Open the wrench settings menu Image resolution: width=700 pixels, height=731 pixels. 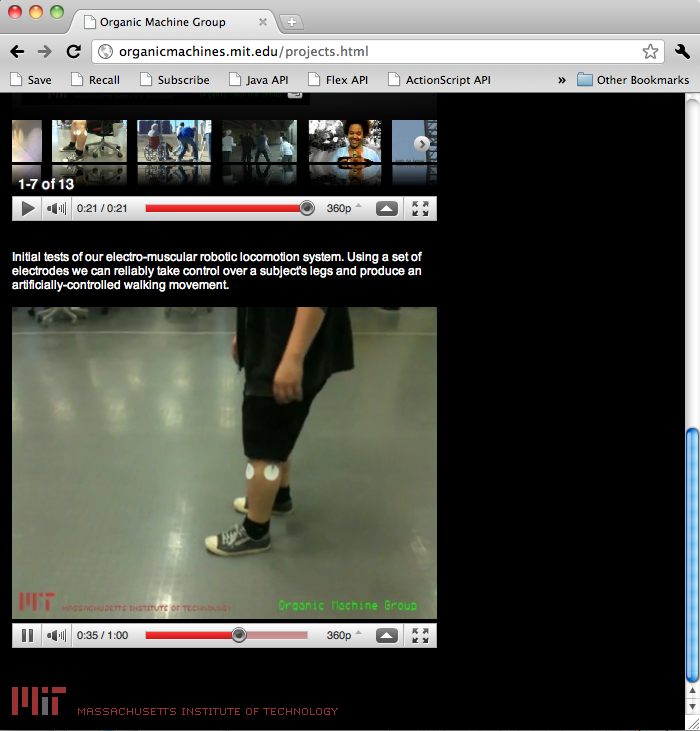[x=682, y=51]
